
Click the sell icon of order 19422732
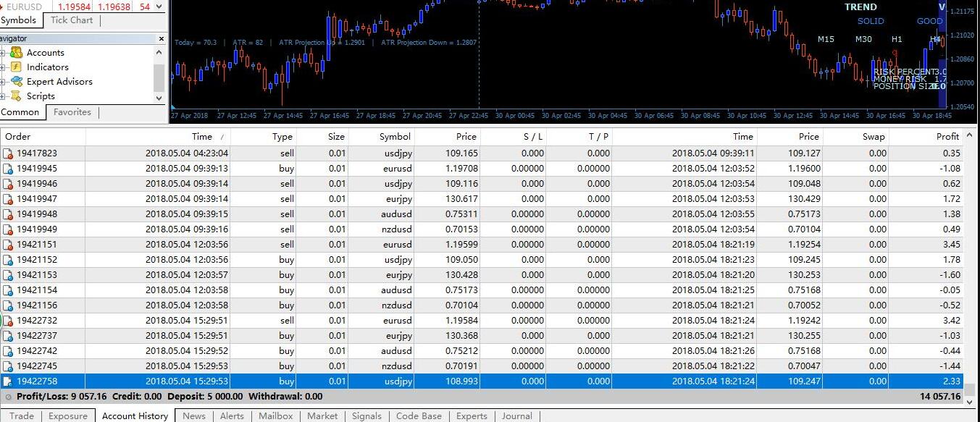(x=8, y=321)
